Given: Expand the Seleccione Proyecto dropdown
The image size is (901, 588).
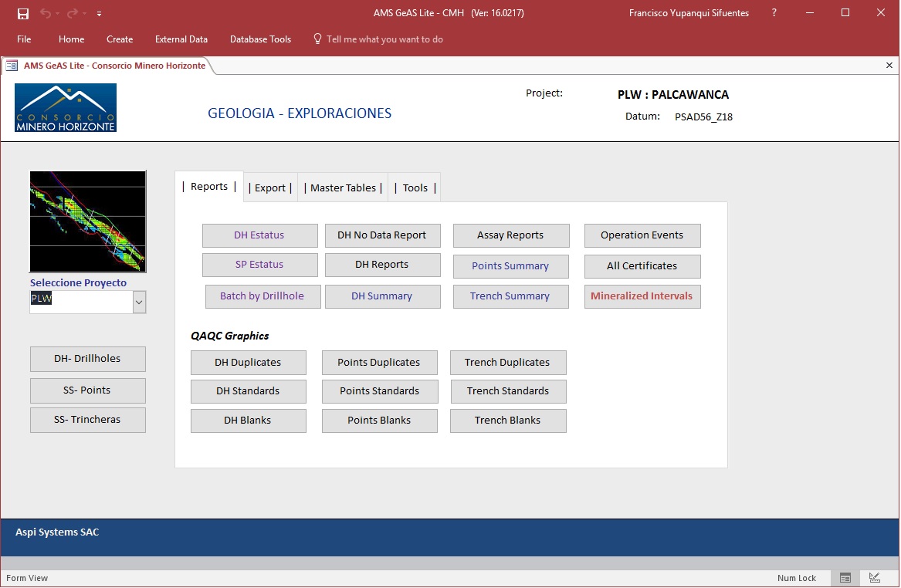Looking at the screenshot, I should (139, 302).
